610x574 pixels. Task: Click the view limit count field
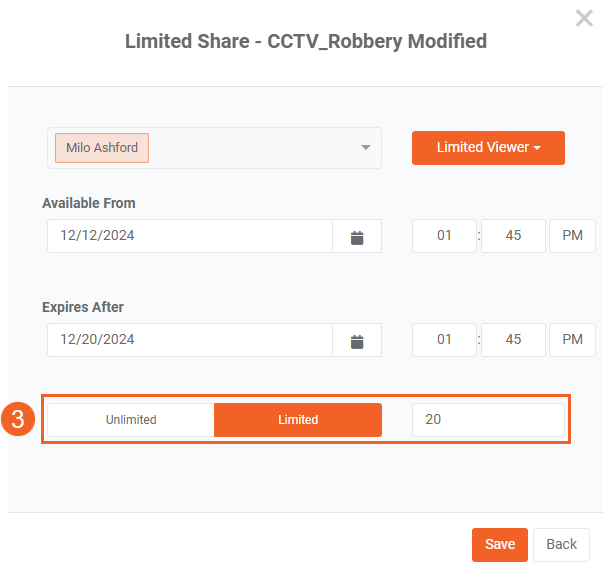pyautogui.click(x=488, y=420)
